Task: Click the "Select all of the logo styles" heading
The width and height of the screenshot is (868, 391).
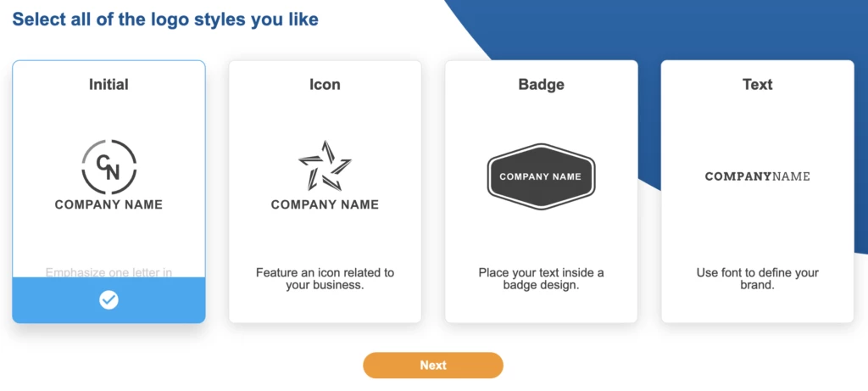Action: pyautogui.click(x=165, y=19)
